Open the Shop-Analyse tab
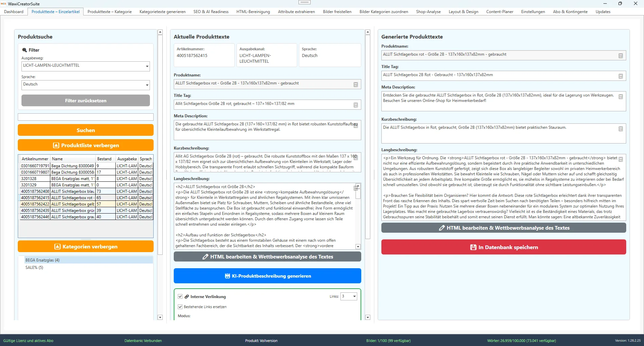The height and width of the screenshot is (346, 644). (x=428, y=11)
